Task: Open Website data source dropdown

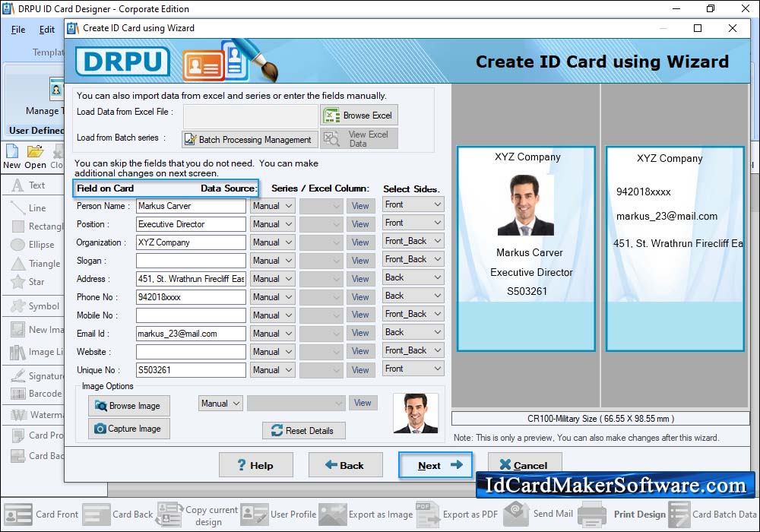Action: [x=272, y=352]
